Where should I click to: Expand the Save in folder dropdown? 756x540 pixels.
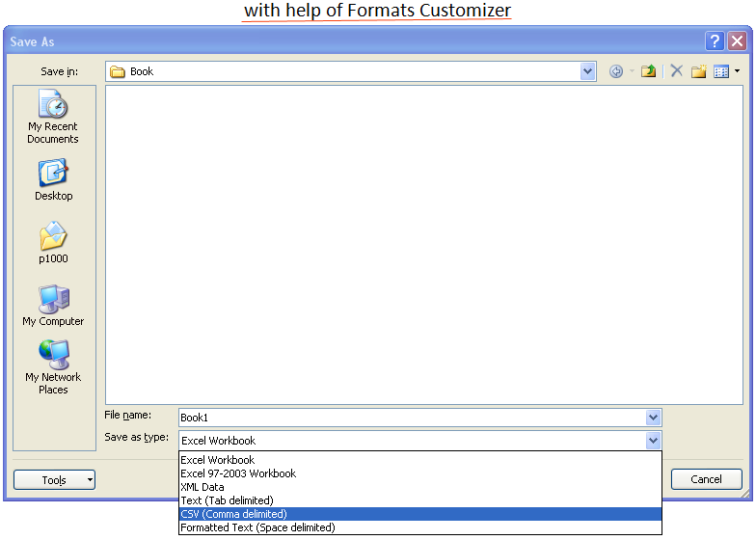click(x=588, y=71)
